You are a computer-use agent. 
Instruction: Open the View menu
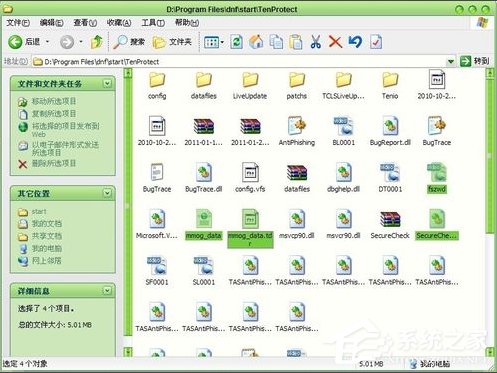click(x=85, y=23)
